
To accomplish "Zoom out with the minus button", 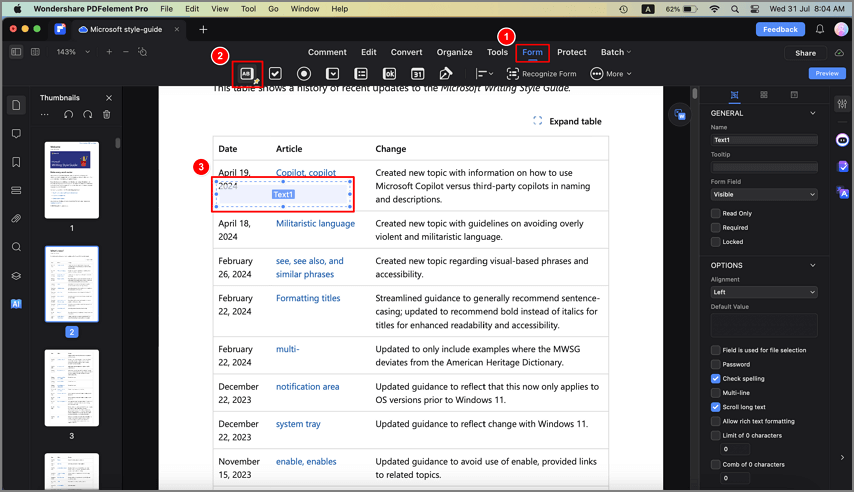I will 126,52.
